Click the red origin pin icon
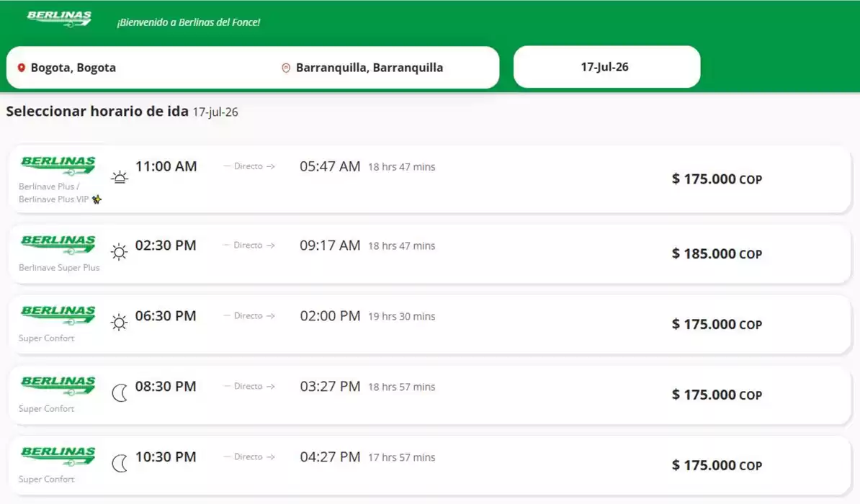The image size is (860, 504). [x=22, y=68]
